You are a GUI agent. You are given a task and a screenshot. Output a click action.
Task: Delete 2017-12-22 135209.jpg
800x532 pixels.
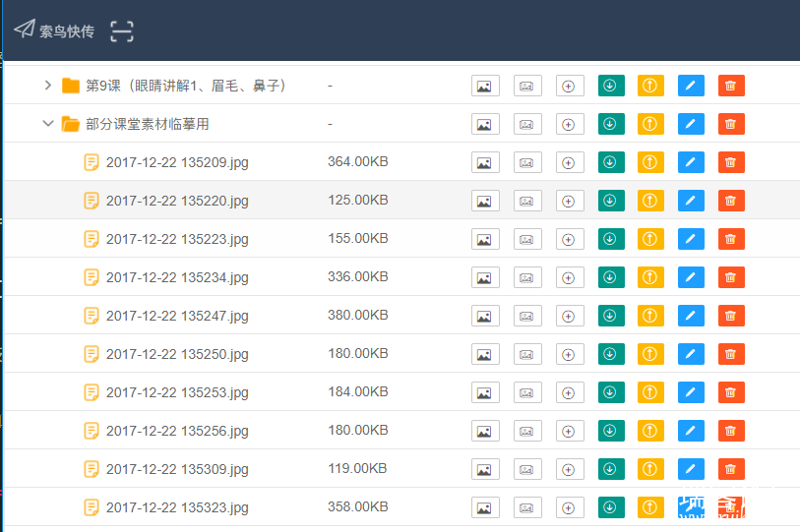731,162
